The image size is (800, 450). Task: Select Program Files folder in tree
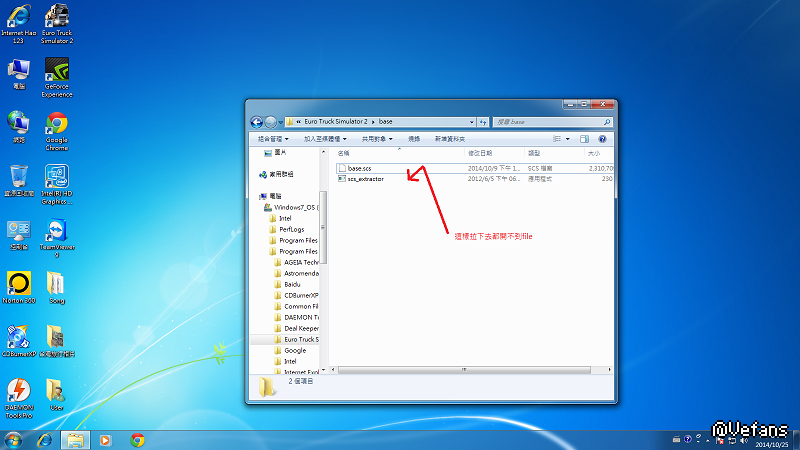pos(298,240)
